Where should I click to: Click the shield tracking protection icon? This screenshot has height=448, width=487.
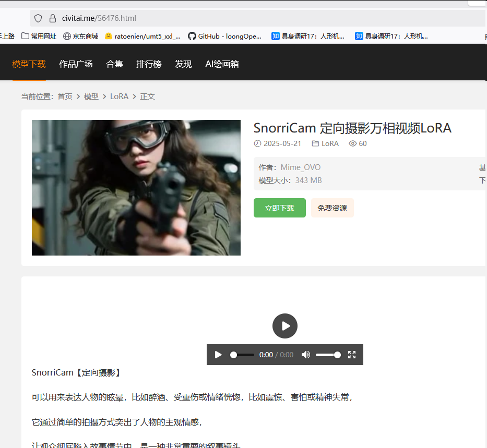point(38,18)
